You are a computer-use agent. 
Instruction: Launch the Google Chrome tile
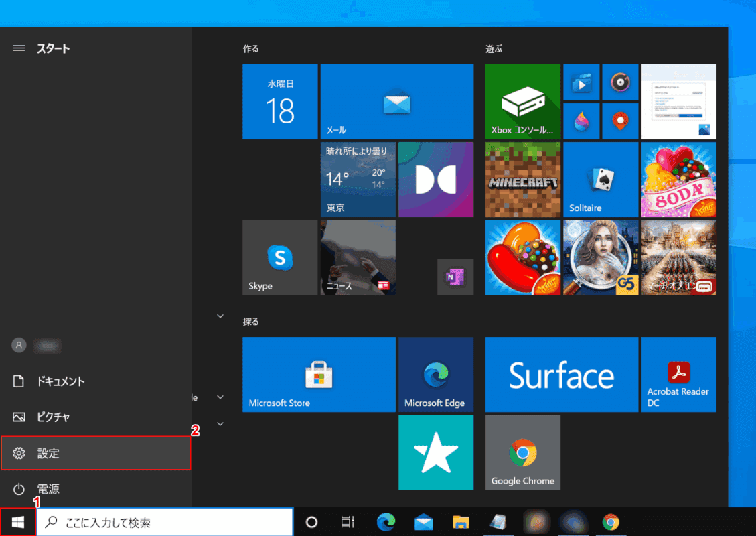[x=523, y=452]
